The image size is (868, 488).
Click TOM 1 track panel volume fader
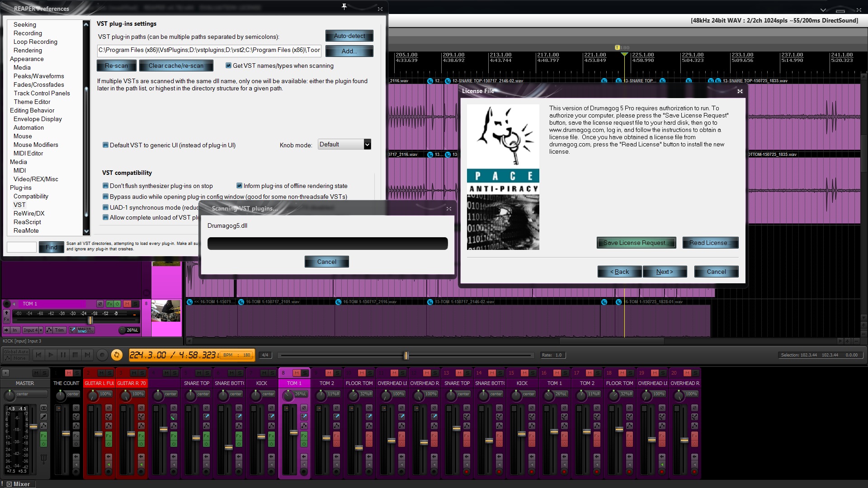(90, 320)
